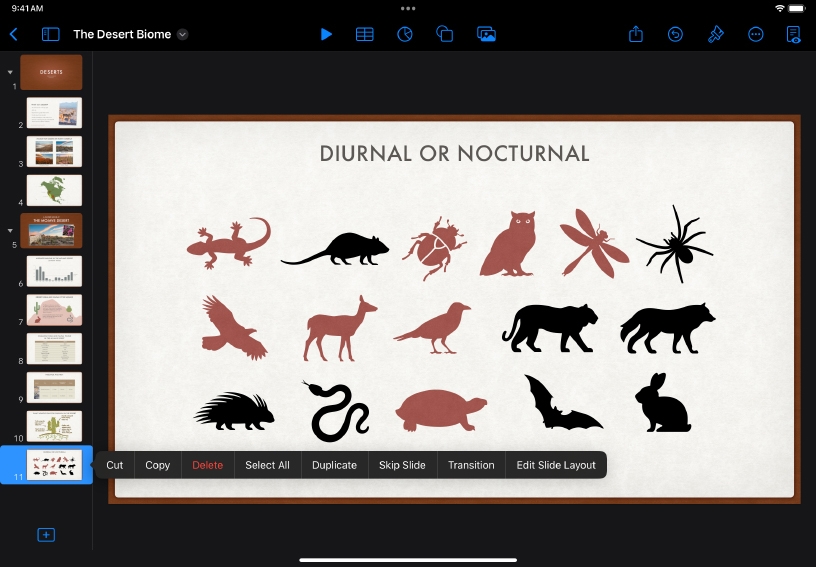Viewport: 816px width, 567px height.
Task: Open the More options menu
Action: pos(756,34)
